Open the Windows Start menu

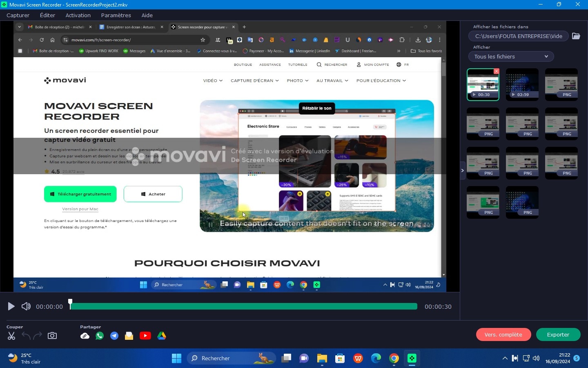coord(176,358)
